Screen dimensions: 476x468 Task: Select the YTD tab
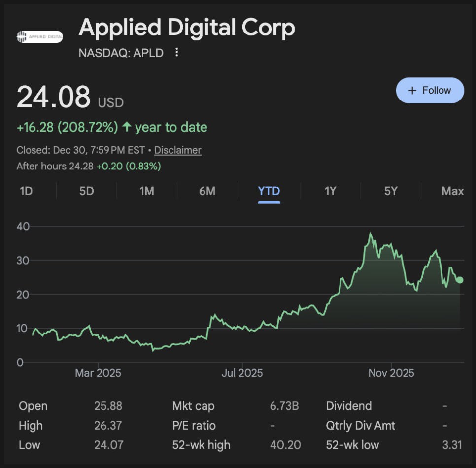click(x=269, y=191)
